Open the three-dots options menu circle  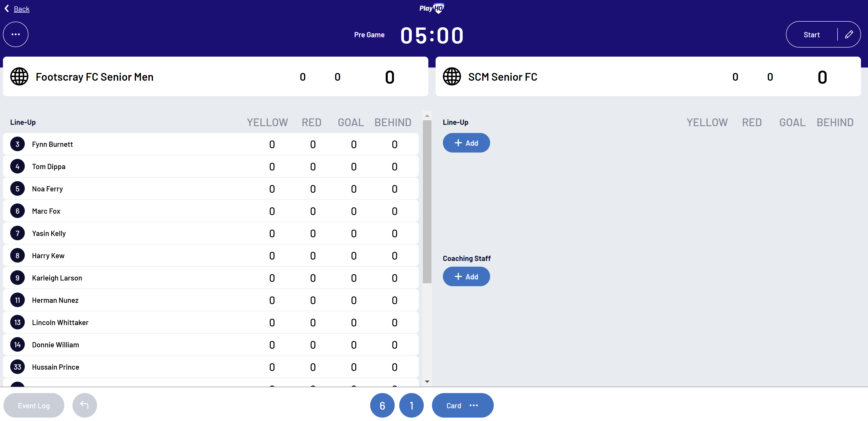(15, 34)
